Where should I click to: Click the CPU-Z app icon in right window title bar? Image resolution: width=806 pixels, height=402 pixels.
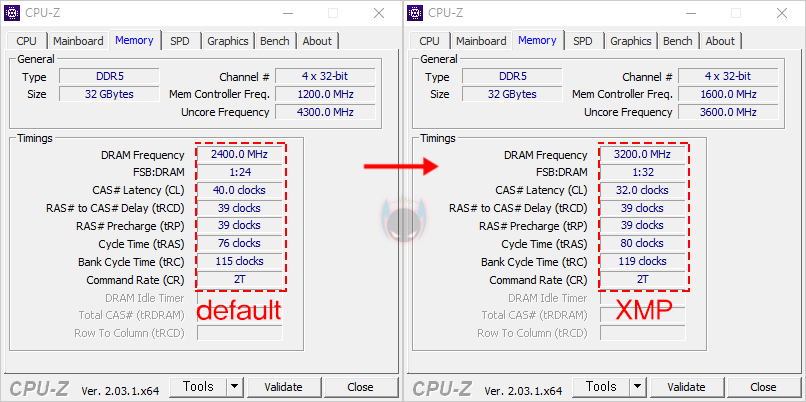pos(415,13)
